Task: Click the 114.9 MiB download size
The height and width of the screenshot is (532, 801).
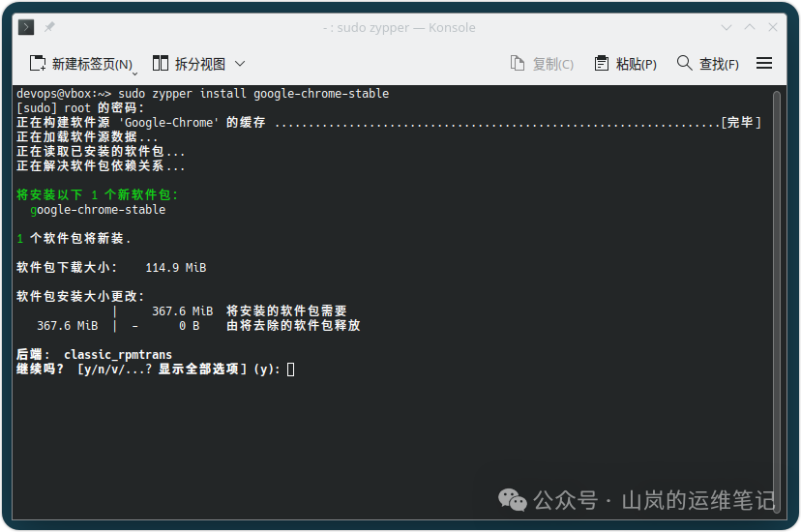Action: click(176, 268)
